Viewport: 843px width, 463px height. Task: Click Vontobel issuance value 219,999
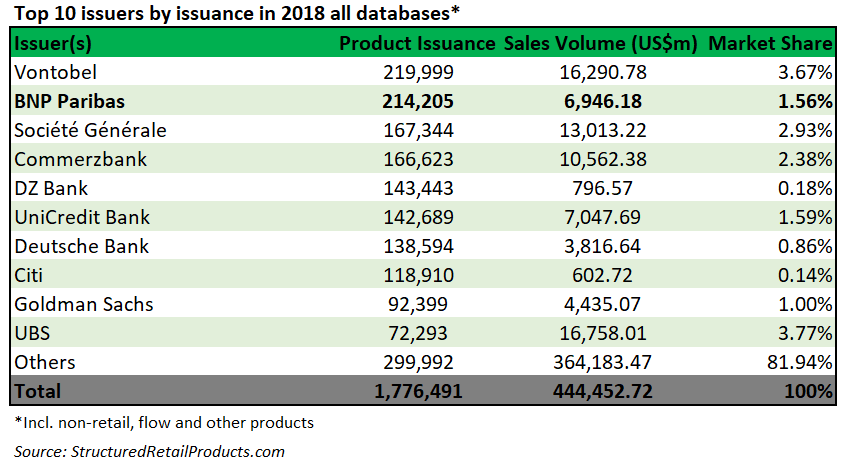point(418,73)
